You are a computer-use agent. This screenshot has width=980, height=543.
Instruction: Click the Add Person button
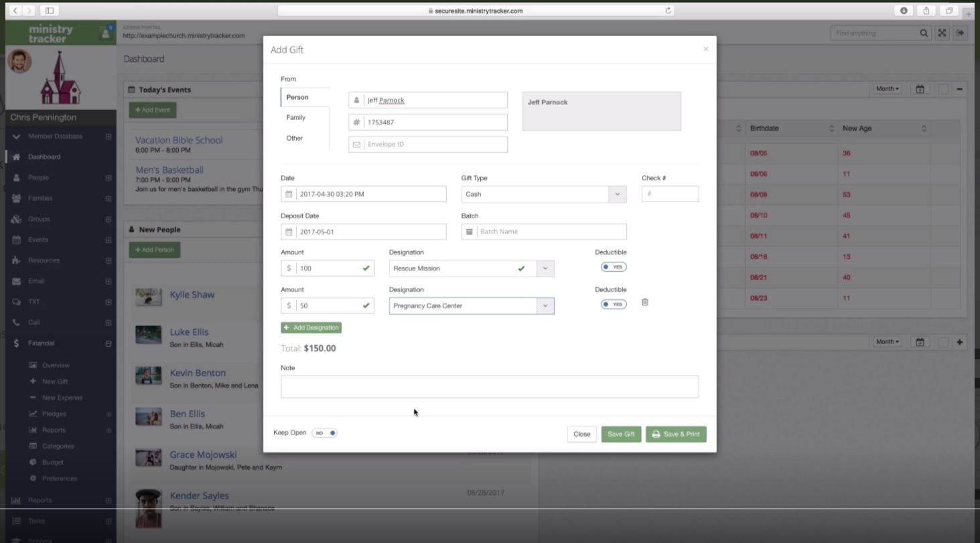point(155,250)
